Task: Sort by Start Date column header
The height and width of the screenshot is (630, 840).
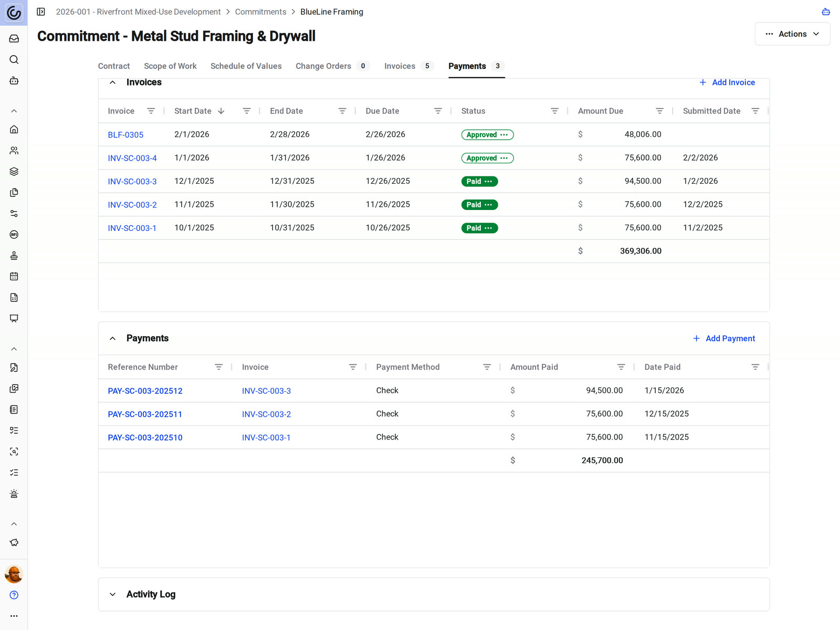Action: (x=193, y=111)
